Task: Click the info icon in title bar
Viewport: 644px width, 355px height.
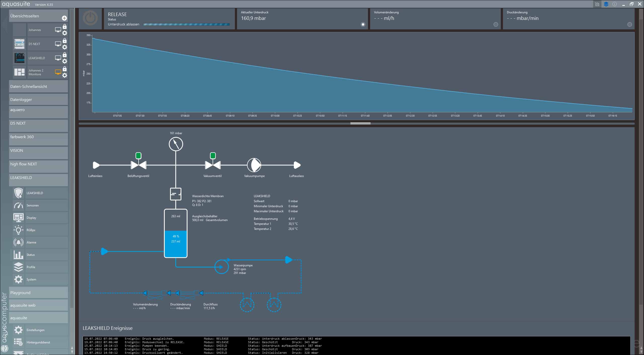Action: 615,4
